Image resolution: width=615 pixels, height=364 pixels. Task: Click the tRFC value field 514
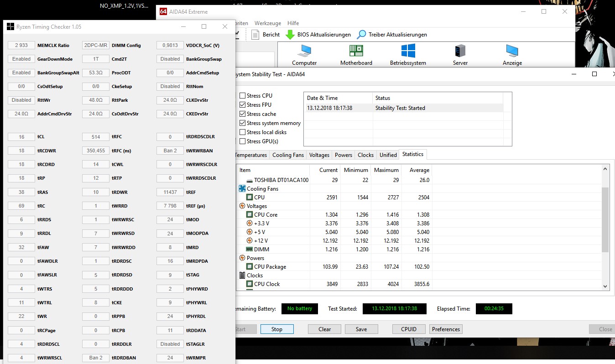point(96,137)
